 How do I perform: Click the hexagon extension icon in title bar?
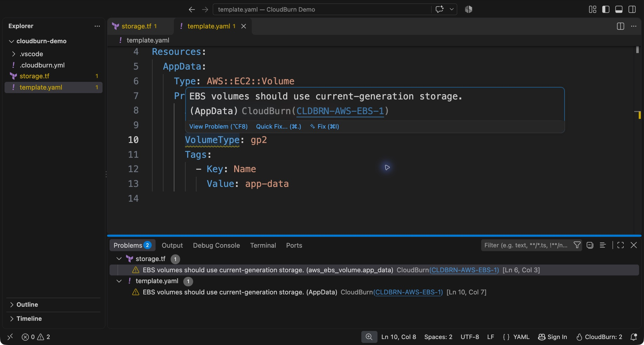[x=468, y=9]
